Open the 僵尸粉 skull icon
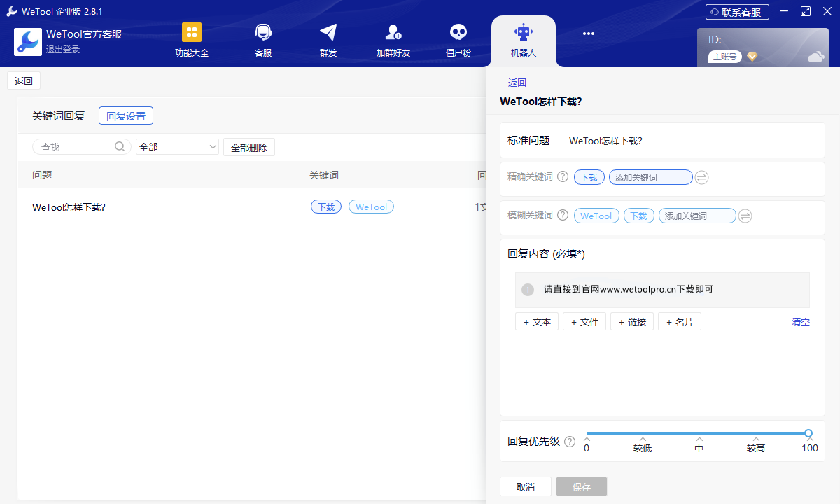 coord(458,32)
